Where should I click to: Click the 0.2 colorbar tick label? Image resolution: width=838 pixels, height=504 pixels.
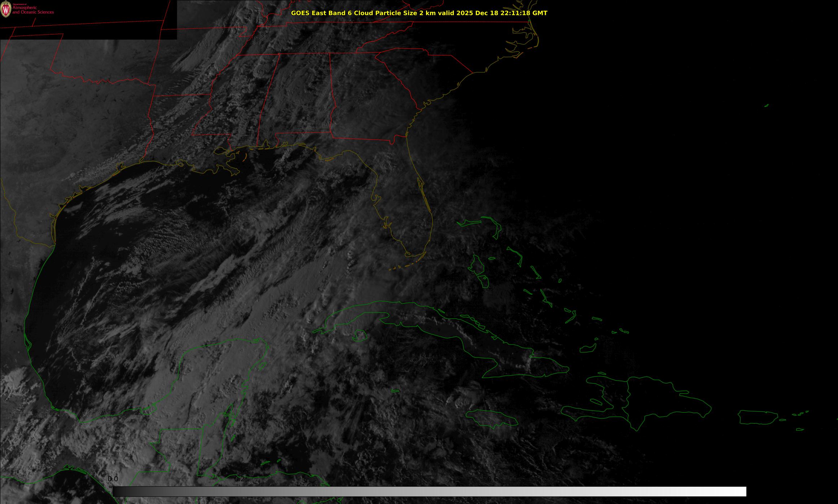[240, 479]
